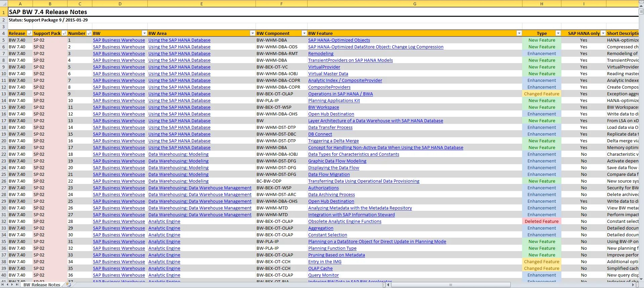Open the Integration with SAP Information Steward link
The width and height of the screenshot is (644, 288).
[x=351, y=214]
